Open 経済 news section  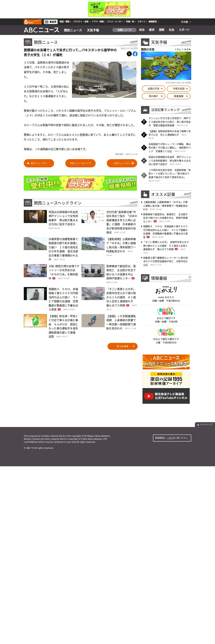pyautogui.click(x=152, y=30)
